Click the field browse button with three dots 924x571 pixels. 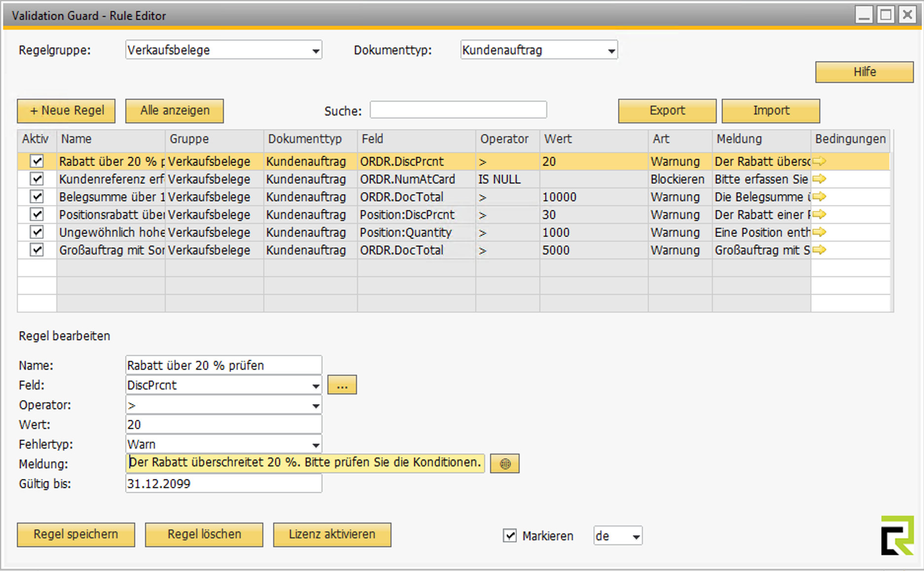(x=342, y=385)
